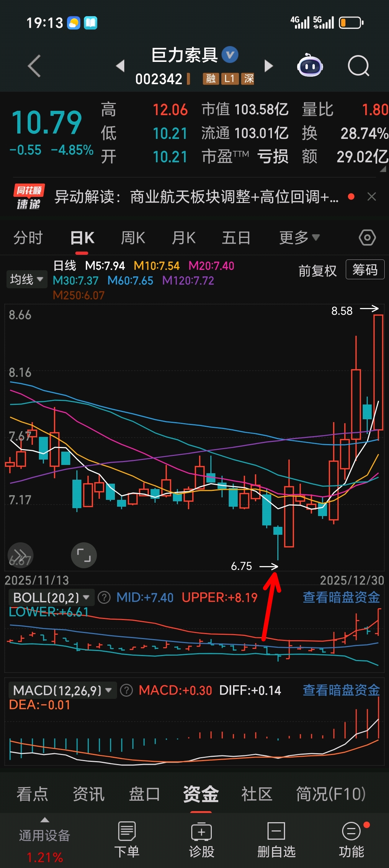Tap the 1.21% sector change value

[x=45, y=858]
